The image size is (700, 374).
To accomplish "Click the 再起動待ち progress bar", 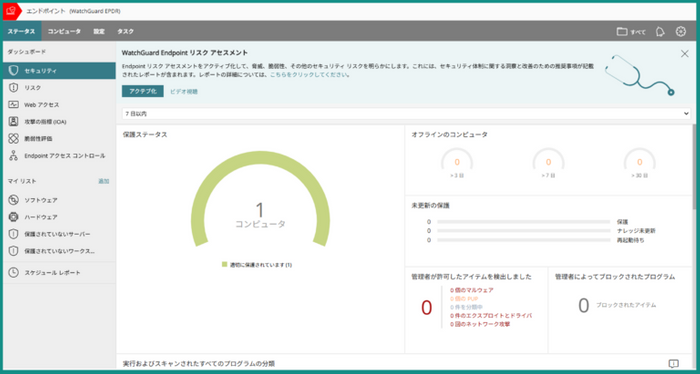I will pyautogui.click(x=523, y=240).
